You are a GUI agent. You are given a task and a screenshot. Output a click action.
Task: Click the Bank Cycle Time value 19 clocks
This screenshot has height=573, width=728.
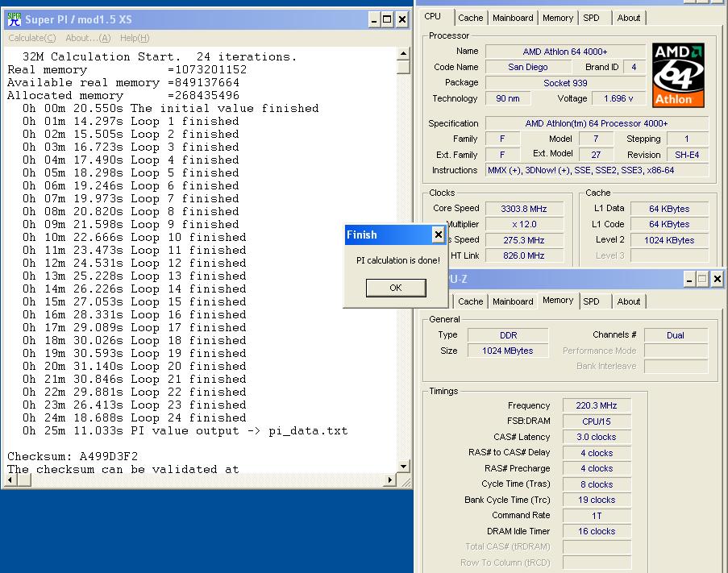coord(597,500)
